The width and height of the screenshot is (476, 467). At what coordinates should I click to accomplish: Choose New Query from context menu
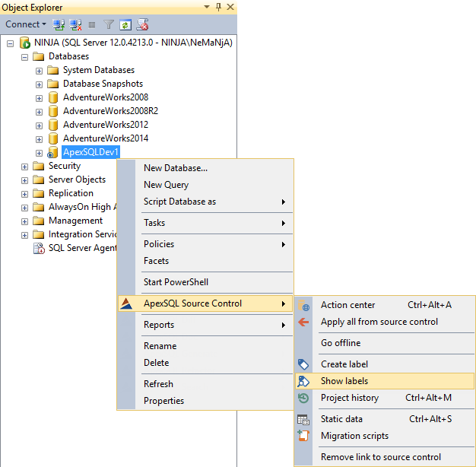point(205,185)
